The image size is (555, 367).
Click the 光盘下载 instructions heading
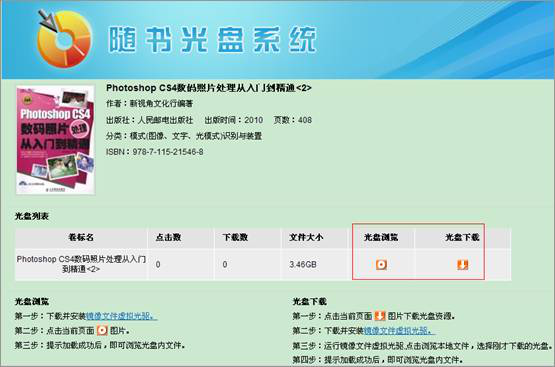coord(309,302)
